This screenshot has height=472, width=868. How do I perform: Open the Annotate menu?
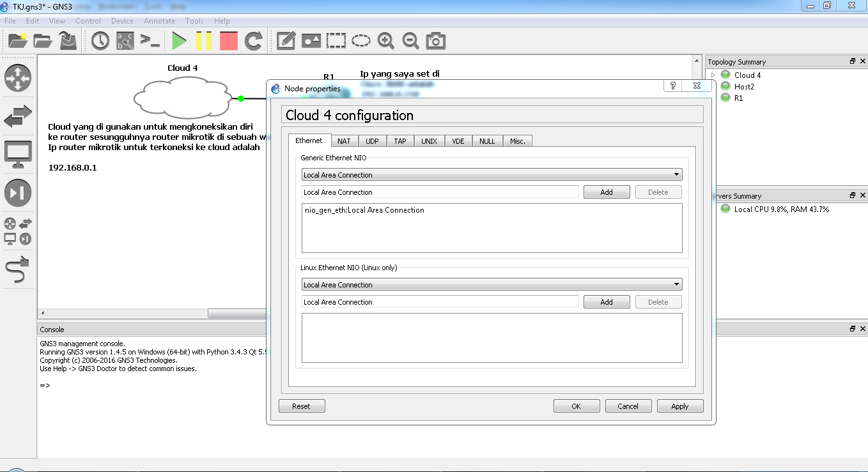159,21
